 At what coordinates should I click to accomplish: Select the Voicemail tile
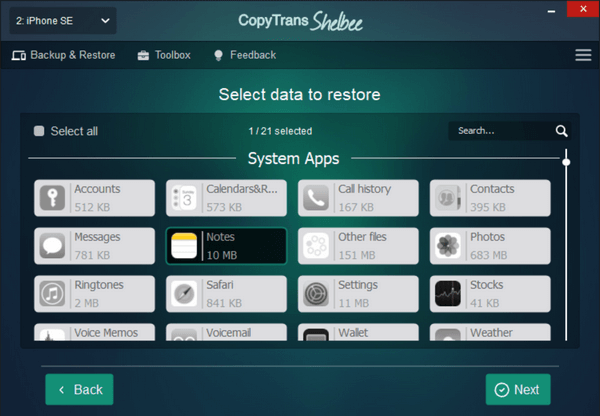click(226, 332)
